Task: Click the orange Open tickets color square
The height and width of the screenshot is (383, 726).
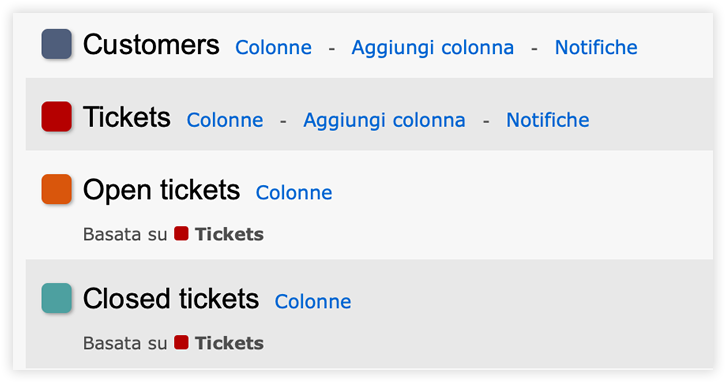Action: tap(56, 189)
